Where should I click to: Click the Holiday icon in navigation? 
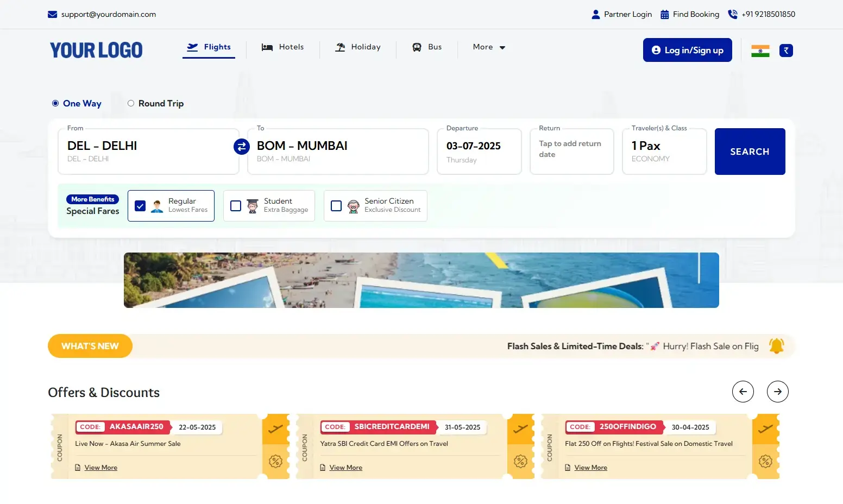point(341,47)
